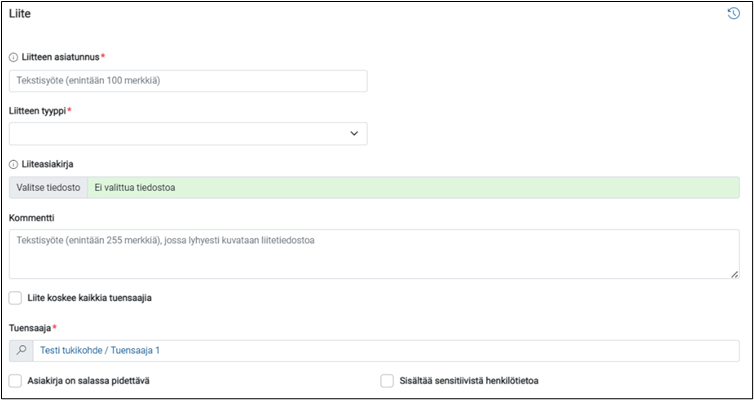Open Testi tukikohde / Tuensaaja 1 link

[100, 350]
